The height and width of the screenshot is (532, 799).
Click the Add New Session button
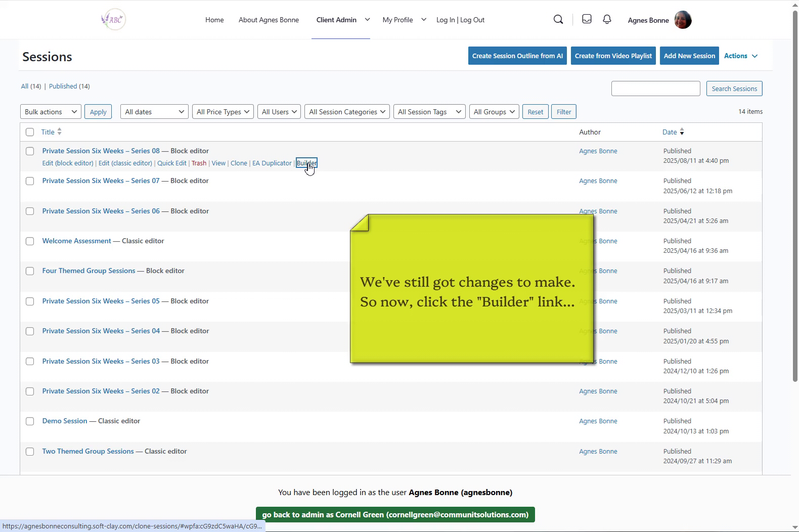click(689, 56)
